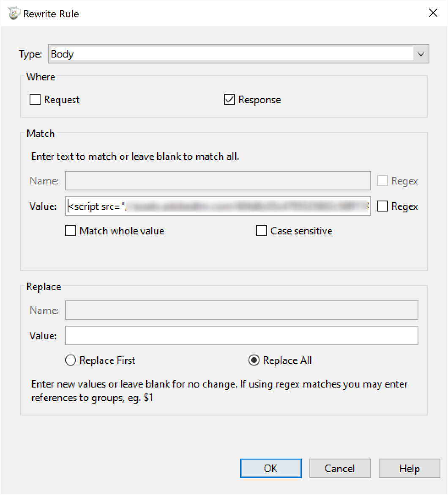Confirm the rule with OK
Viewport: 448px width, 495px height.
pyautogui.click(x=270, y=469)
